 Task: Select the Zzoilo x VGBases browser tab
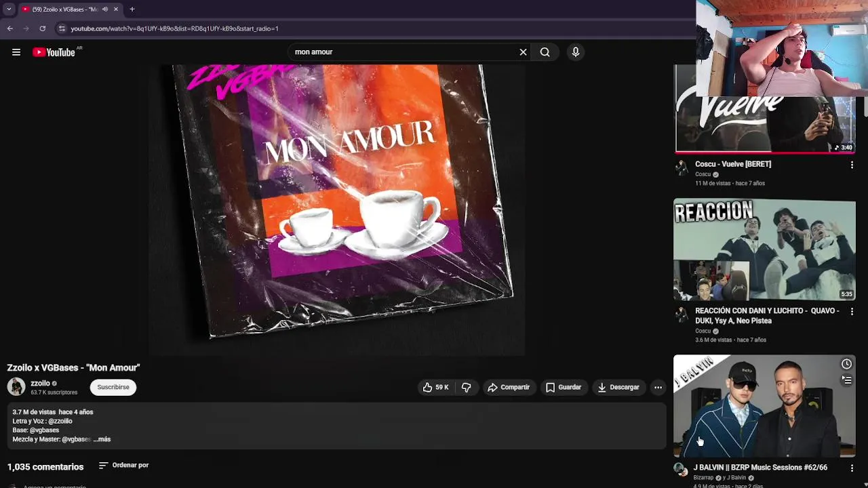coord(64,9)
